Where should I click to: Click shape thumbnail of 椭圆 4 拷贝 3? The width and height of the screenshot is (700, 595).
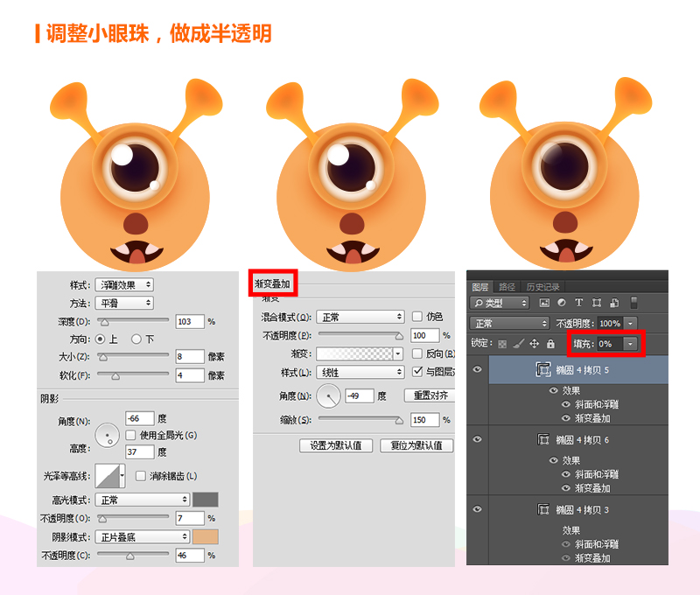(543, 509)
